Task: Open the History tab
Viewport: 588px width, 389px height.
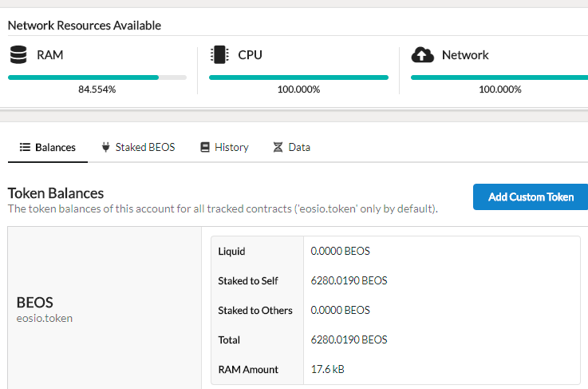Action: click(231, 147)
